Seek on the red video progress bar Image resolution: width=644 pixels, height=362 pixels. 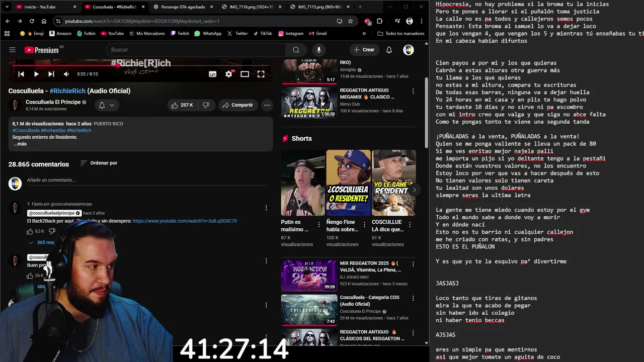pos(141,65)
